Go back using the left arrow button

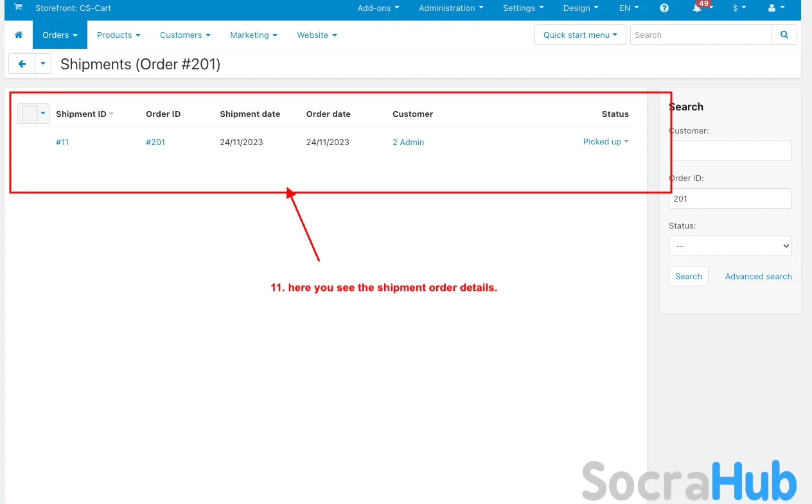point(22,64)
